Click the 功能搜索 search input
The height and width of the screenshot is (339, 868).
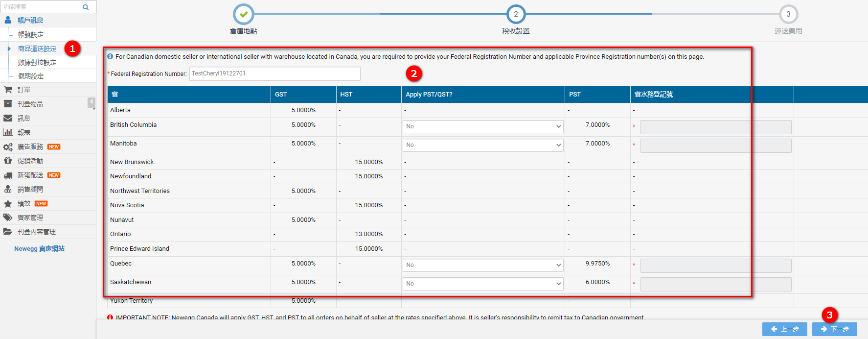41,7
